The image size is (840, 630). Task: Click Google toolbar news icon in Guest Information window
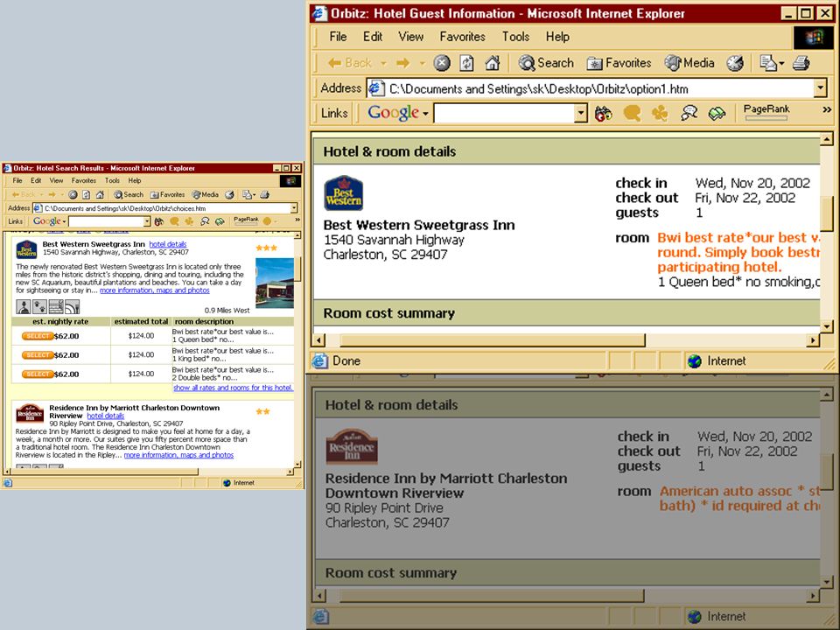pos(603,113)
